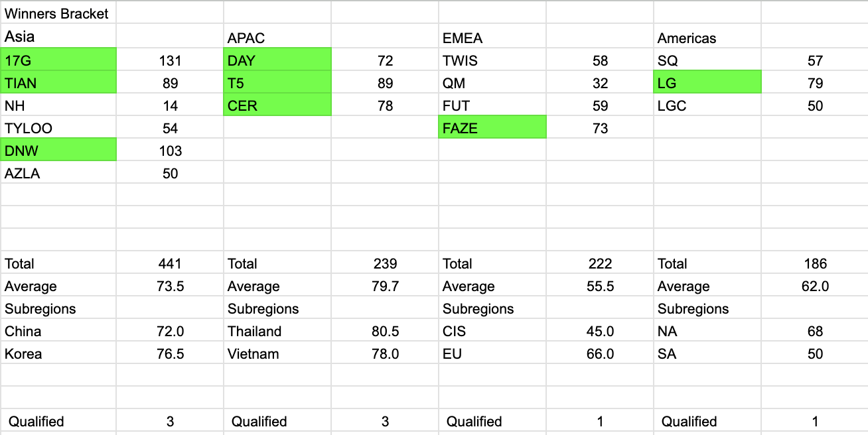The image size is (868, 435).
Task: Select the APAC average value 79.7
Action: coord(385,286)
